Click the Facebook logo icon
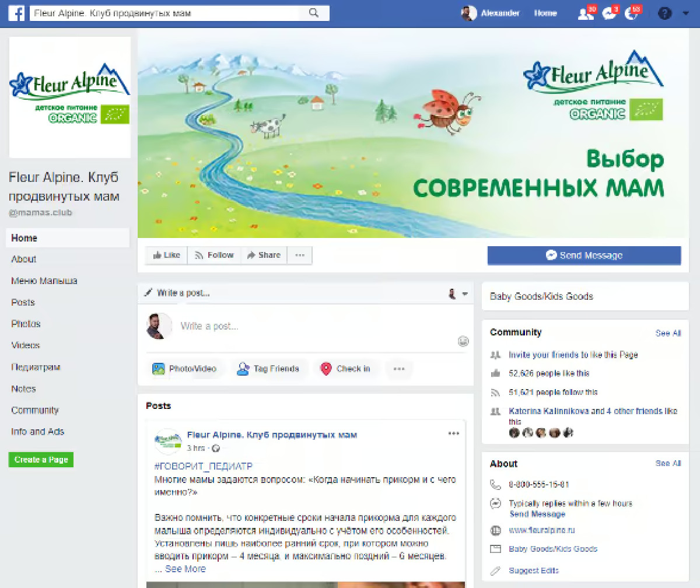Image resolution: width=700 pixels, height=588 pixels. coord(16,13)
